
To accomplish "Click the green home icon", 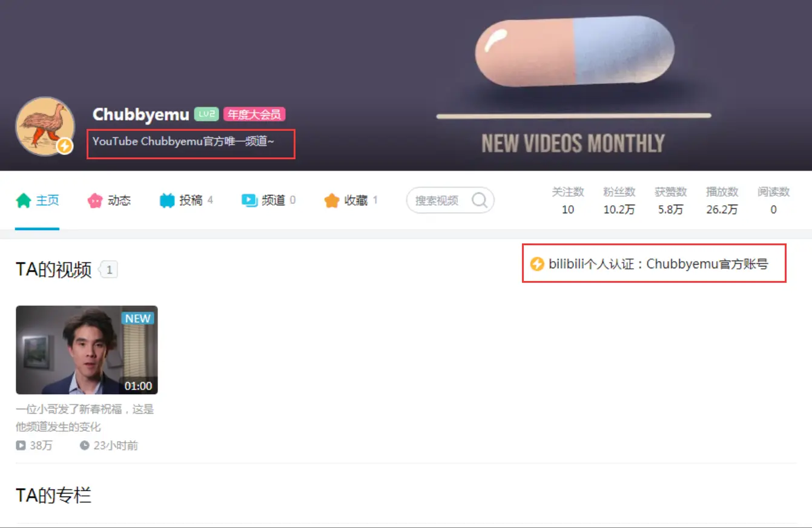I will [23, 200].
